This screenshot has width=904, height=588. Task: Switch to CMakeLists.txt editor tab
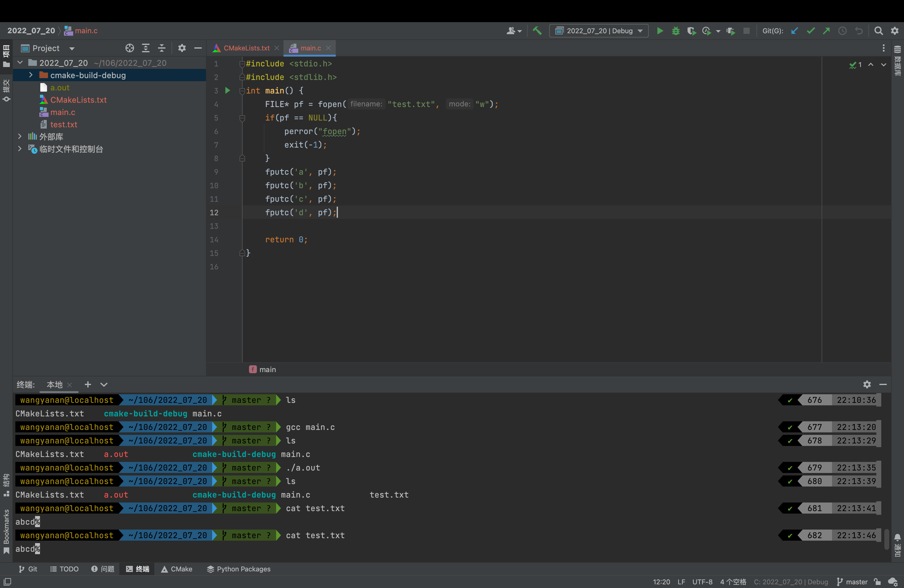click(246, 48)
